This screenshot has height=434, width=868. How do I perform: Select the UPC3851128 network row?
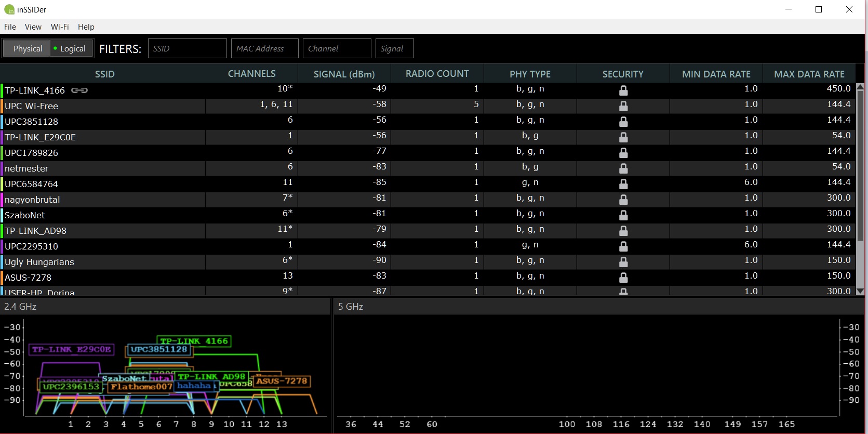(x=428, y=122)
